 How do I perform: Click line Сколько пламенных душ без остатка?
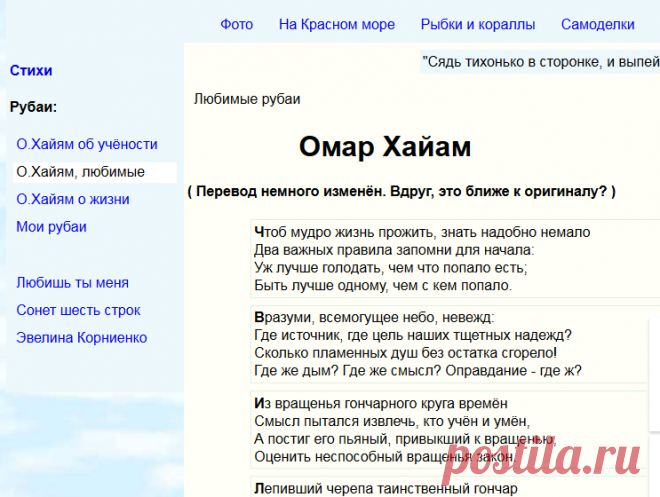click(406, 353)
